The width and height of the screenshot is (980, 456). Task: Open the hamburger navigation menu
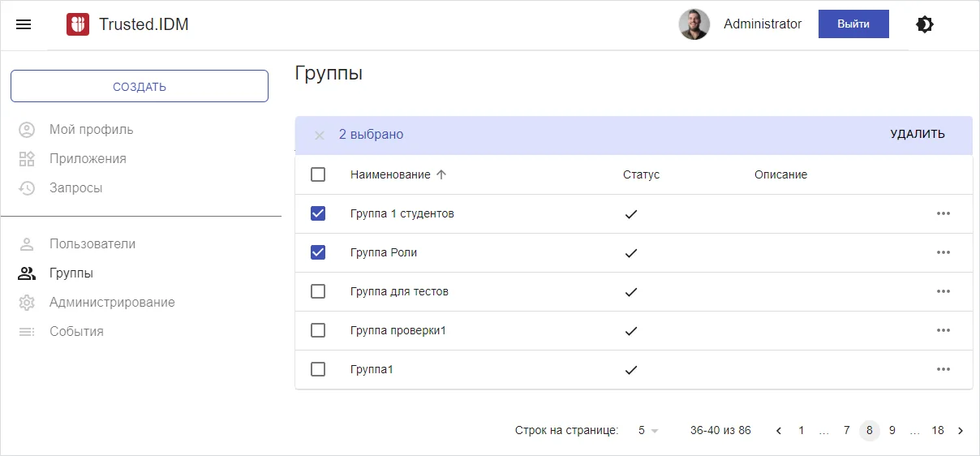point(24,24)
